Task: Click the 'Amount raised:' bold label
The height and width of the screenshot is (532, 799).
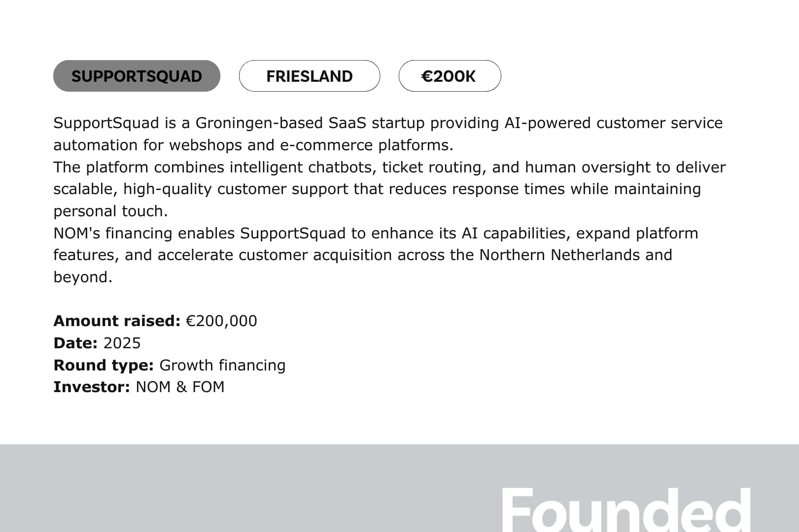Action: (117, 321)
